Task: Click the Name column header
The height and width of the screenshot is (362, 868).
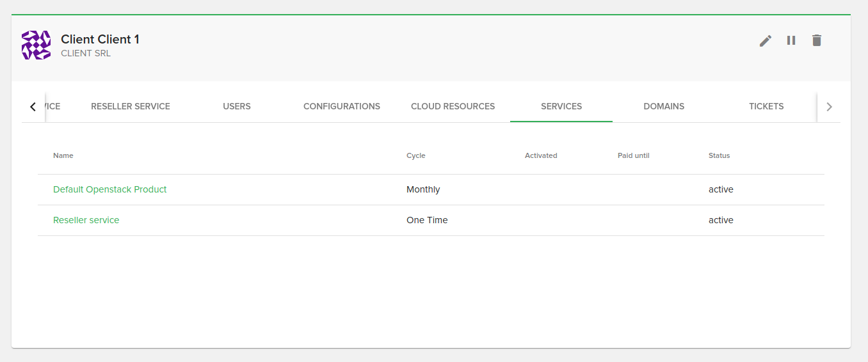Action: click(x=63, y=155)
